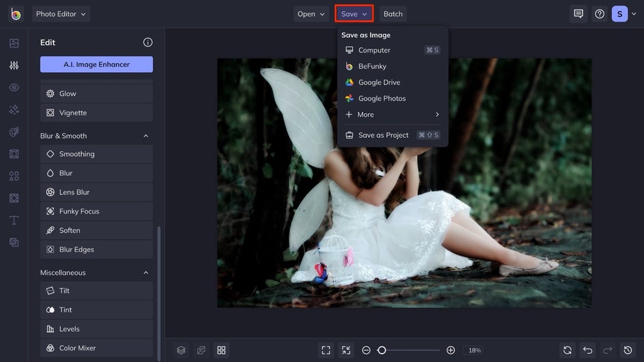Click the zoom slider handle
The image size is (644, 362).
(x=381, y=350)
